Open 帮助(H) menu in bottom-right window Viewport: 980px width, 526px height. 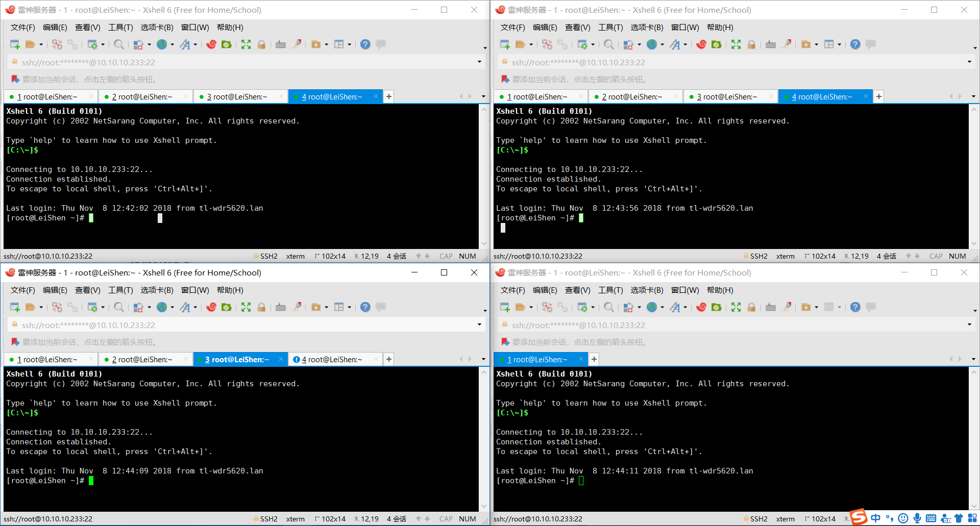tap(720, 290)
